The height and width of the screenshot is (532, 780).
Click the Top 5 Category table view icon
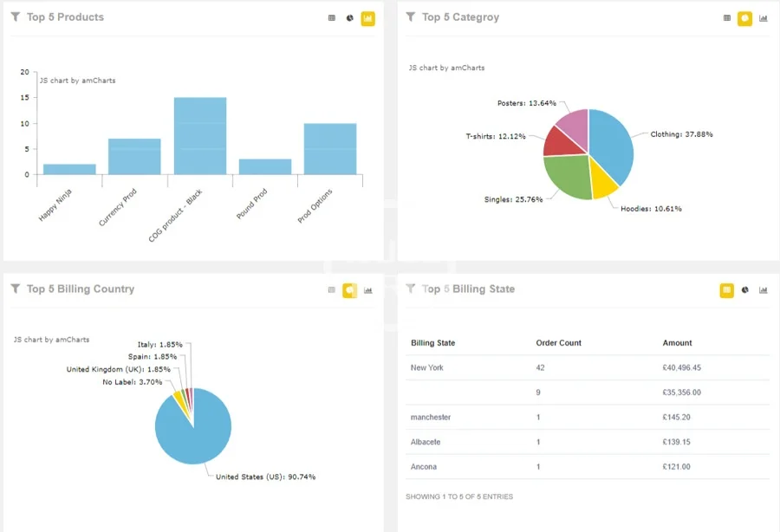pyautogui.click(x=727, y=18)
